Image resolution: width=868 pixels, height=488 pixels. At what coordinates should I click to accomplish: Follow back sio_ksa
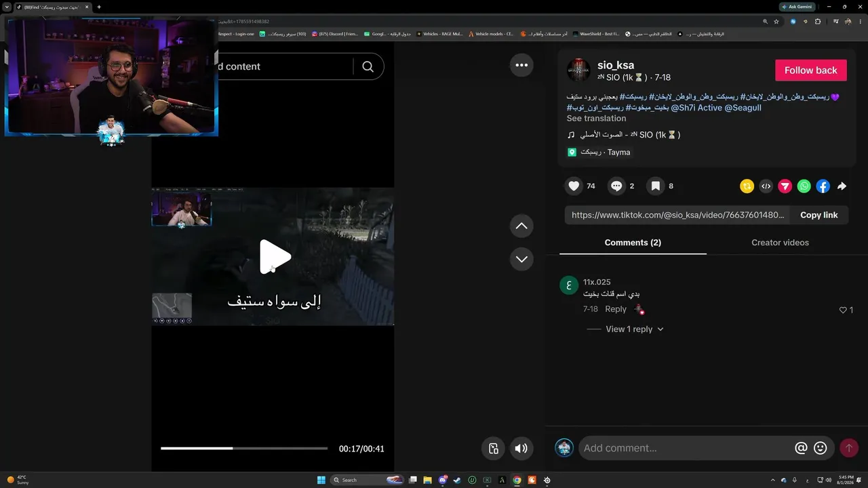pos(811,70)
